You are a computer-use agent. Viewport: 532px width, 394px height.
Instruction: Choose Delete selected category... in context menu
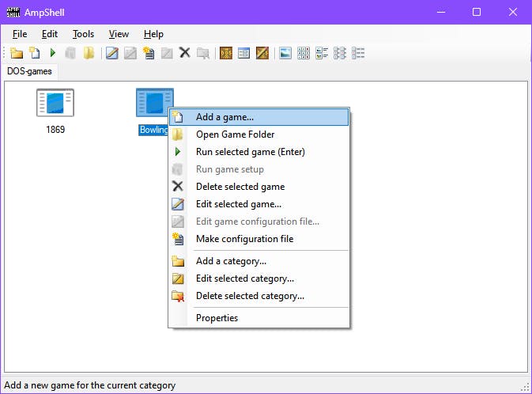click(x=258, y=296)
